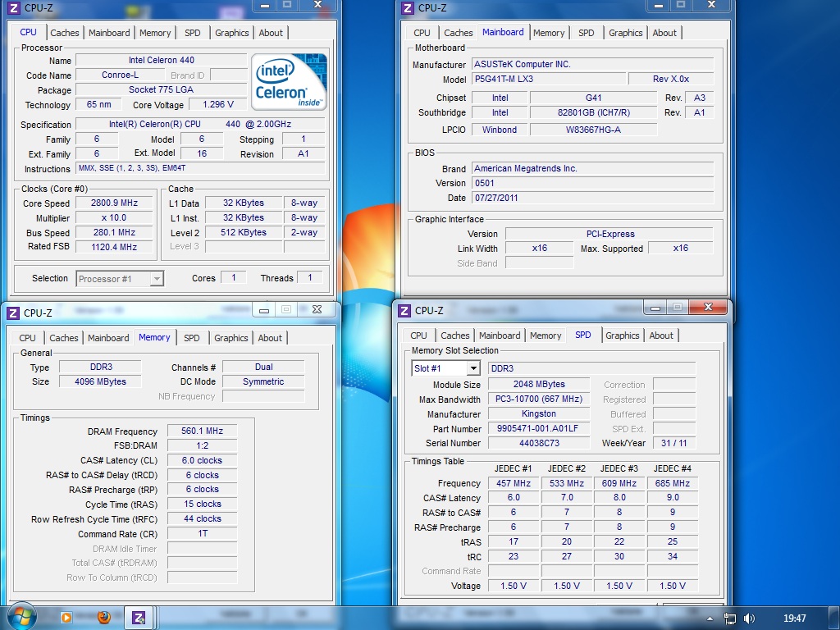Click the taskbar clock showing 19:47
840x630 pixels.
click(794, 618)
